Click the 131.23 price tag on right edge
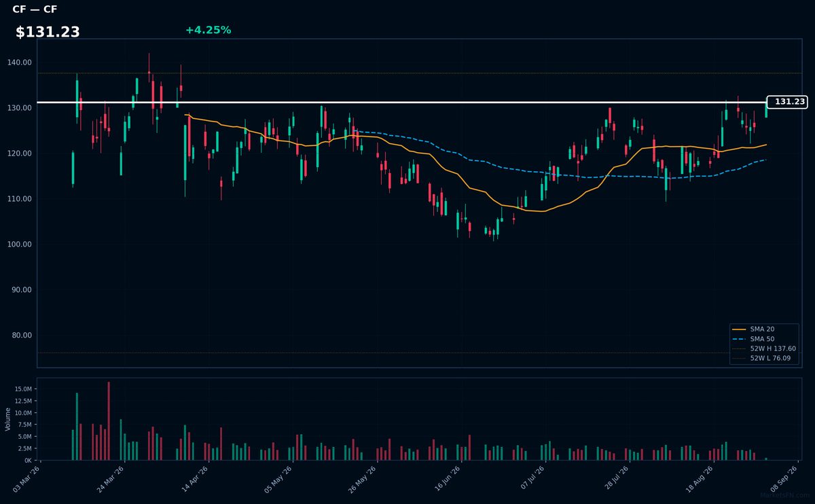815x504 pixels. click(786, 102)
